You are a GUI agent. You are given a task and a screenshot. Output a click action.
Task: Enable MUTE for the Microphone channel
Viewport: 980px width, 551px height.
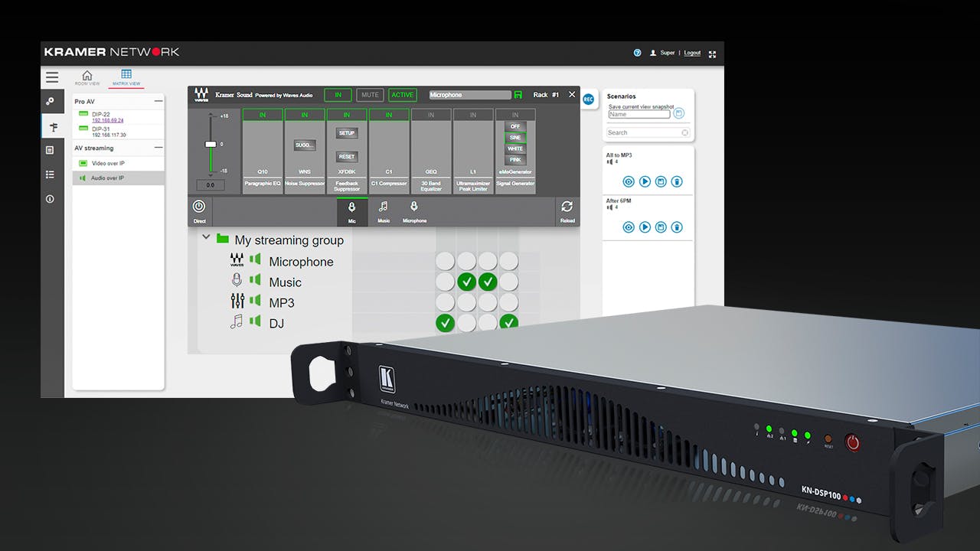(x=370, y=95)
